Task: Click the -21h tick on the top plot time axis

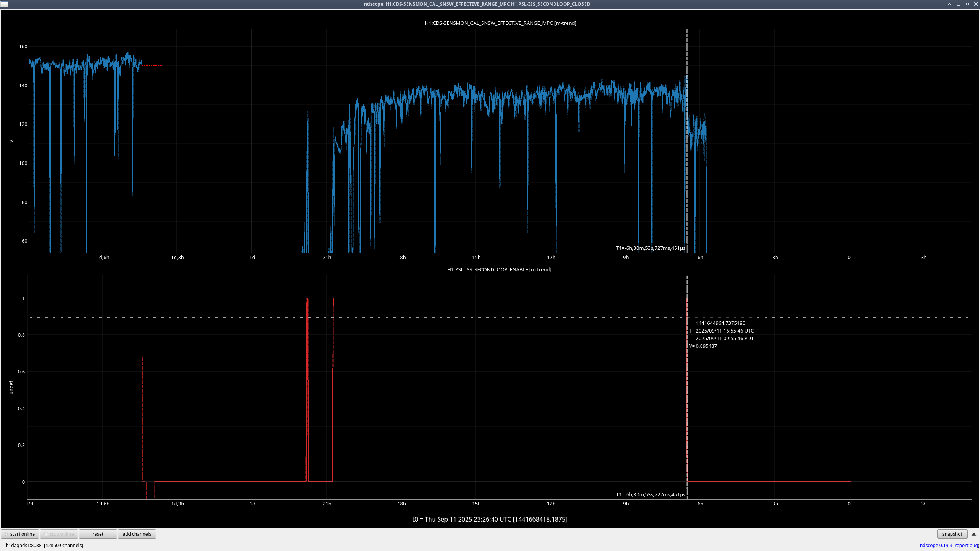Action: [326, 257]
